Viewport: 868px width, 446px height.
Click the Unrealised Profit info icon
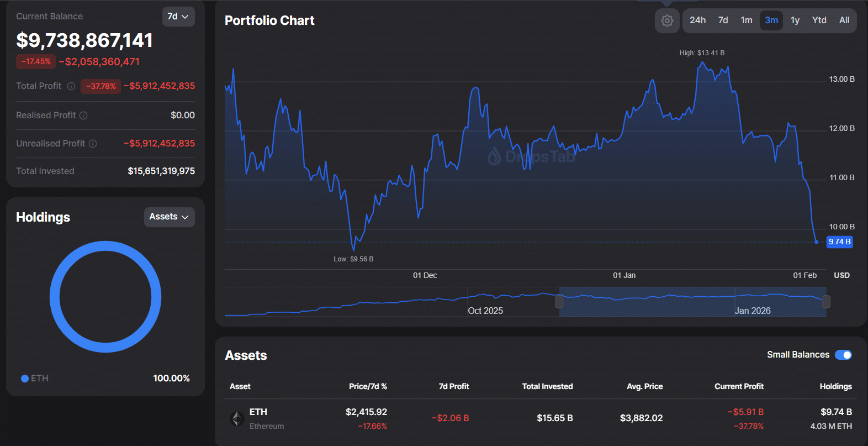tap(93, 144)
